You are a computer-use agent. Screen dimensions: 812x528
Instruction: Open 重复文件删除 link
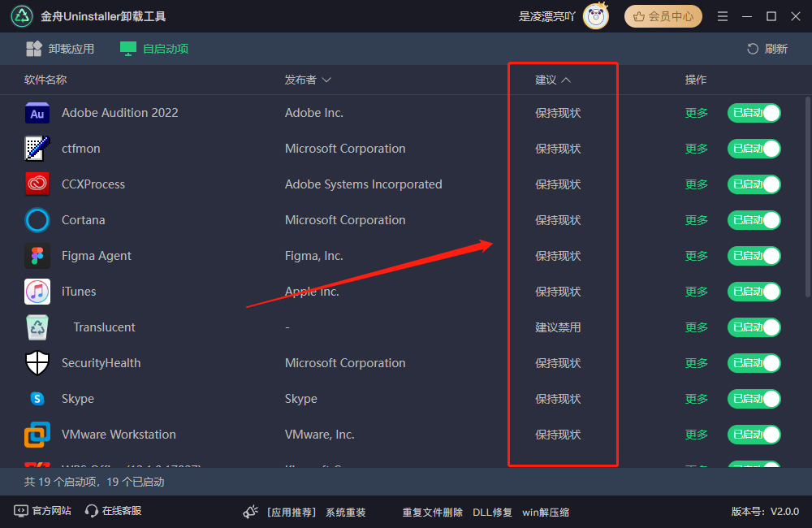433,513
